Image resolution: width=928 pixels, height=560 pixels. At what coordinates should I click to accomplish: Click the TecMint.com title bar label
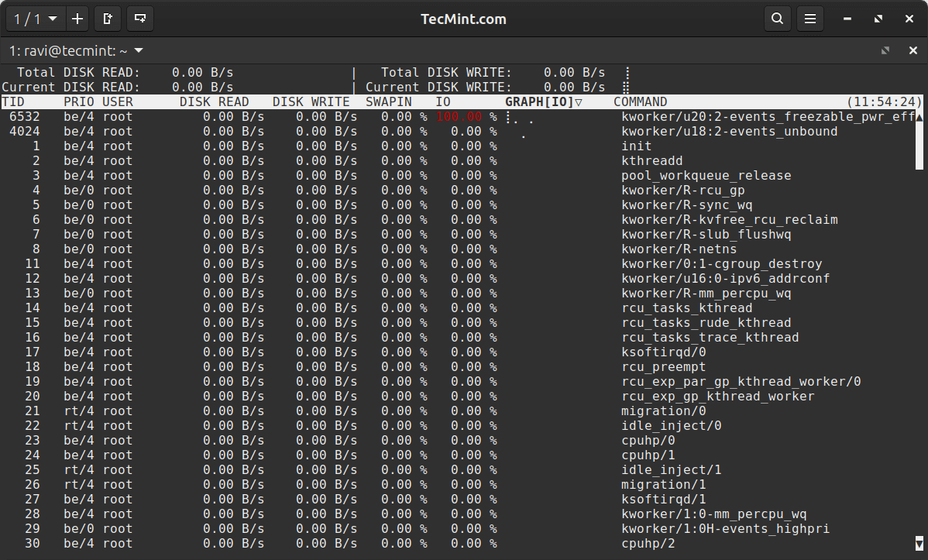[x=463, y=19]
